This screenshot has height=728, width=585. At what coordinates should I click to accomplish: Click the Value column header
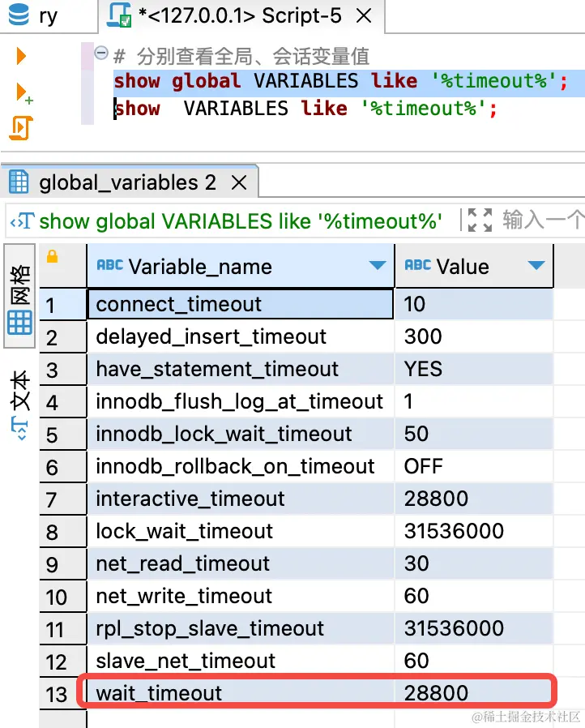click(x=474, y=267)
